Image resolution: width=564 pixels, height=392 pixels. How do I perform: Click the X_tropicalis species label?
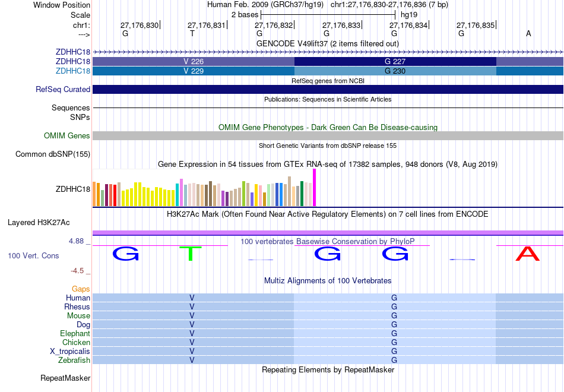[70, 352]
